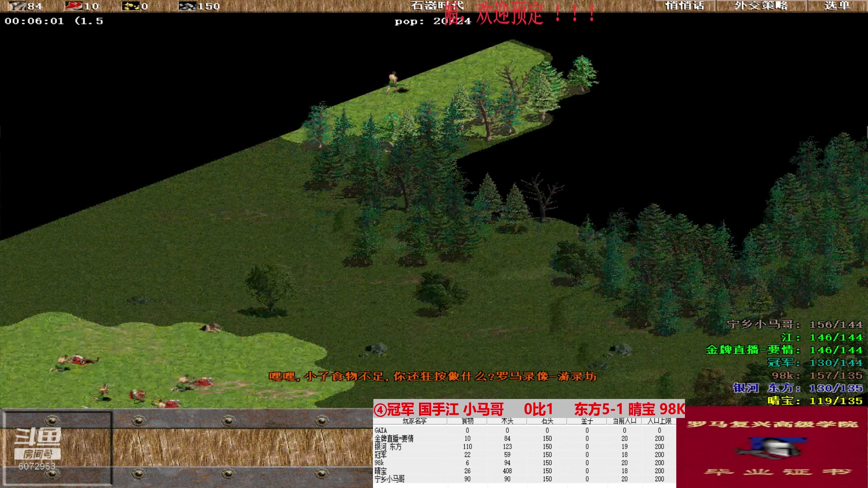Select the lone villager walking on the ridge
Screen dimensions: 868x488
click(x=393, y=82)
